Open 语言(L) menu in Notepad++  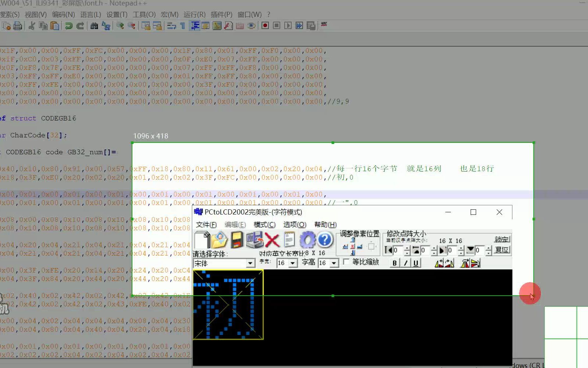click(91, 14)
